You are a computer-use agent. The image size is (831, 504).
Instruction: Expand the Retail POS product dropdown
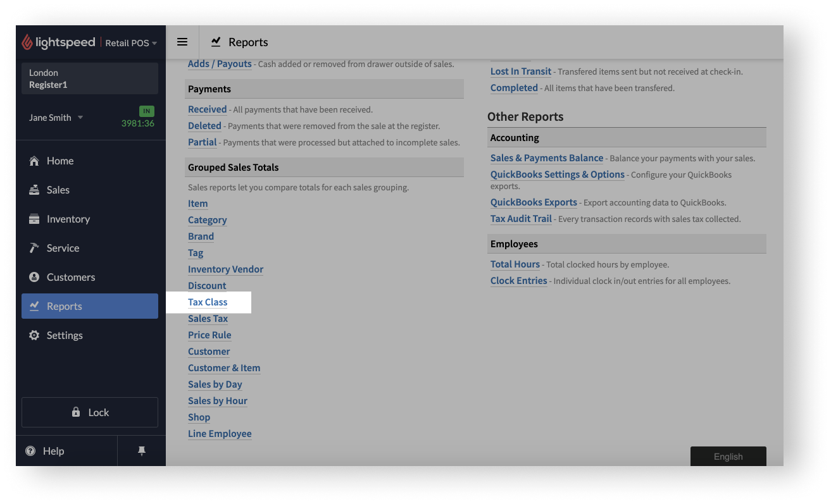click(x=131, y=43)
